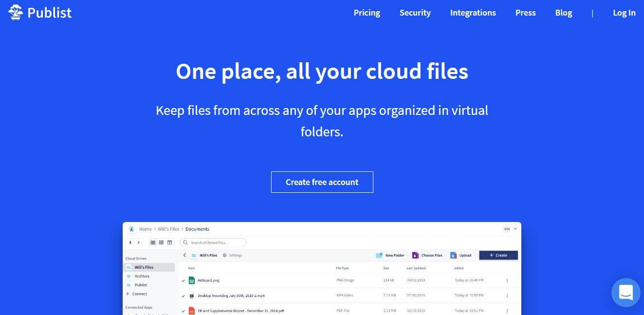Image resolution: width=644 pixels, height=315 pixels.
Task: Select Will's Files in Cloud Drives sidebar
Action: (149, 267)
